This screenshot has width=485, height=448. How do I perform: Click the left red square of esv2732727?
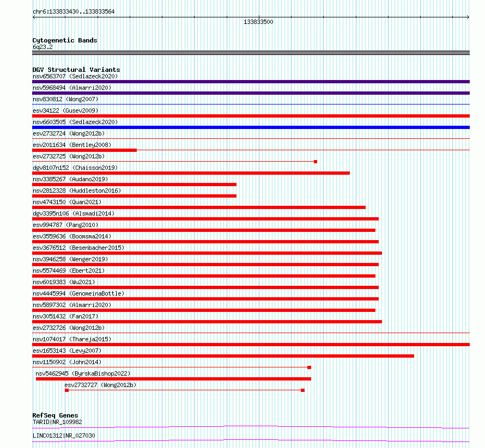[67, 390]
